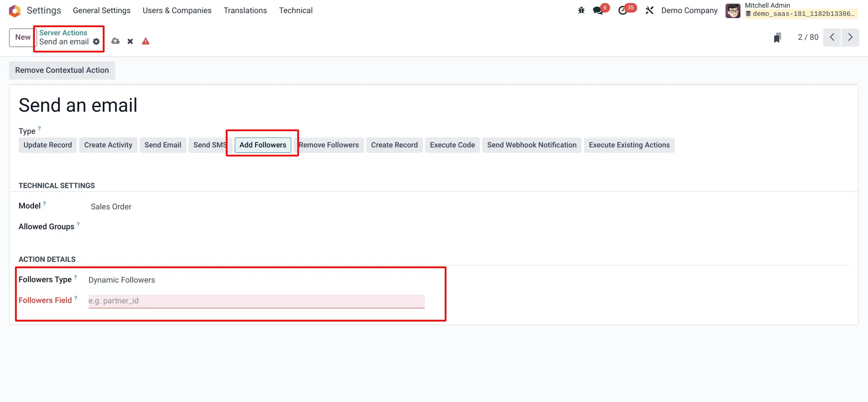868x402 pixels.
Task: Click the help mark next to Allowed Groups
Action: [78, 225]
